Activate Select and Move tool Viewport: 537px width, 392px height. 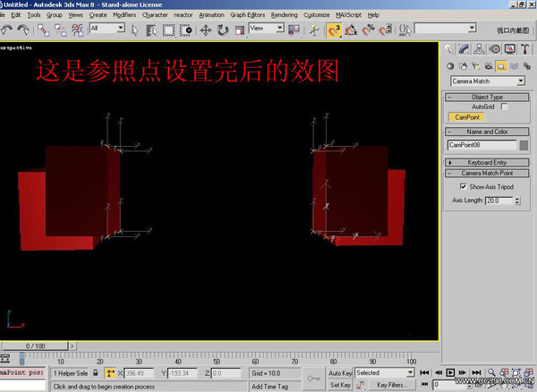pos(206,30)
